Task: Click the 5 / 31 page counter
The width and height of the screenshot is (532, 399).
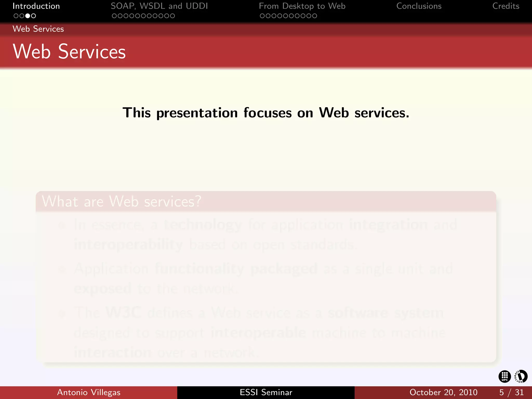Action: point(511,392)
